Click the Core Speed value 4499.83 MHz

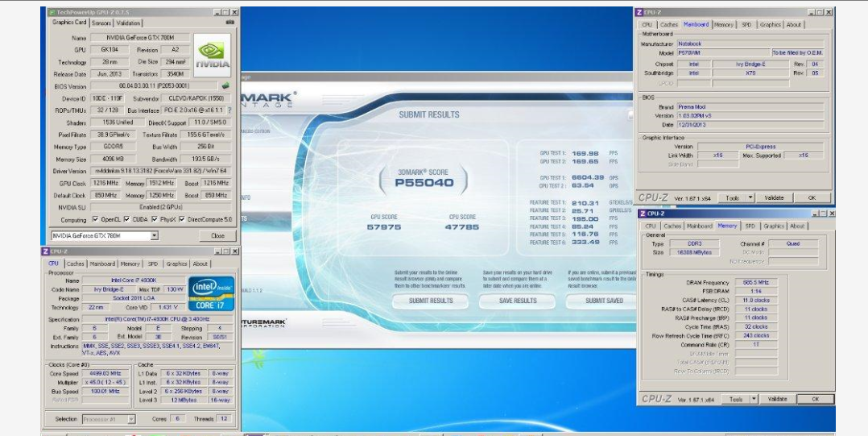tap(105, 373)
